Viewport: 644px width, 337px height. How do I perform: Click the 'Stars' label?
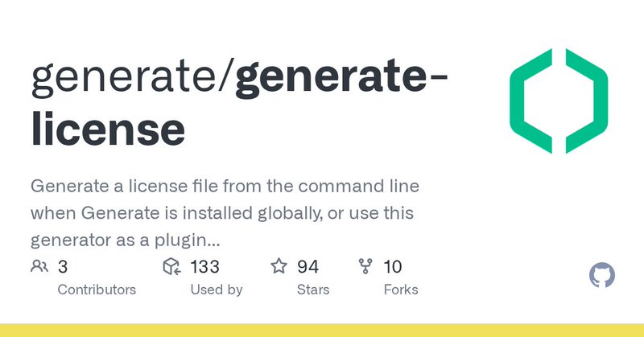313,290
